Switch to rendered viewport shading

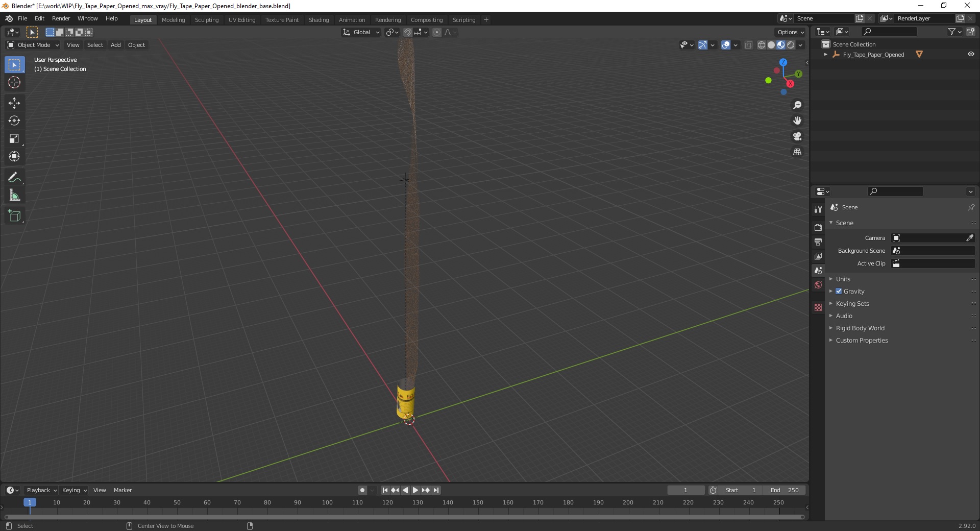[x=791, y=45]
